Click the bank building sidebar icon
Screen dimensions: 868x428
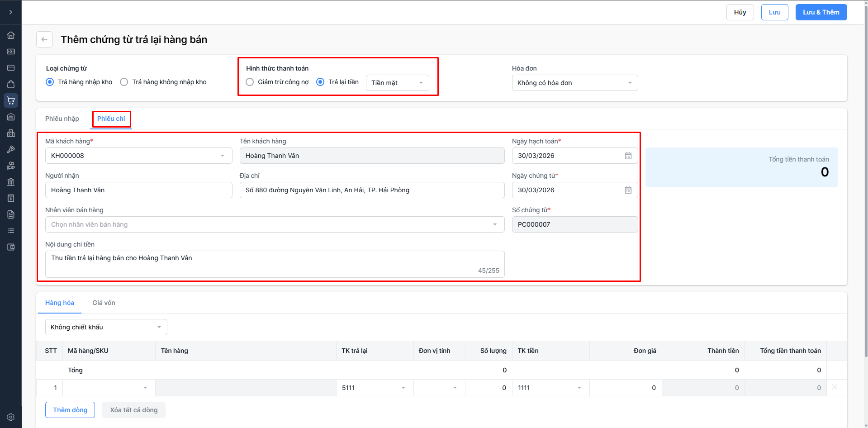(x=11, y=182)
